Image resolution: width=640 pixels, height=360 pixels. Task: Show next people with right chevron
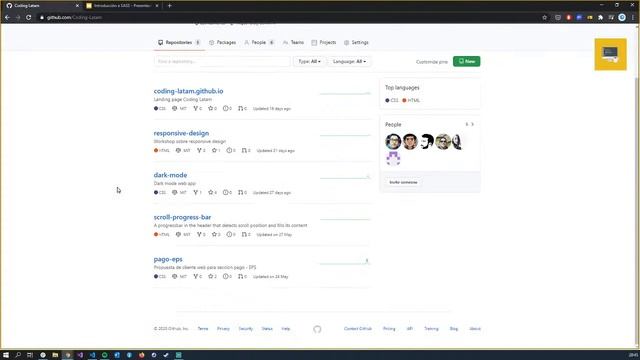point(473,124)
